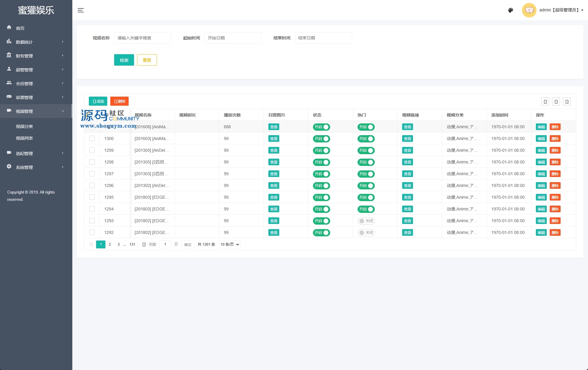Focus the 视频名称 keyword search field
This screenshot has width=588, height=370.
[142, 38]
